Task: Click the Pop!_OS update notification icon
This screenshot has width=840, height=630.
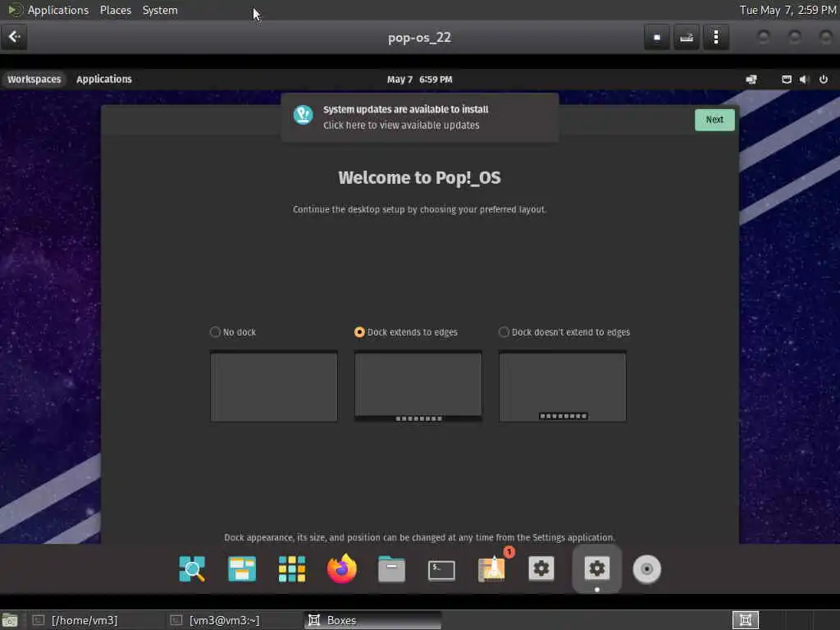Action: pyautogui.click(x=304, y=115)
